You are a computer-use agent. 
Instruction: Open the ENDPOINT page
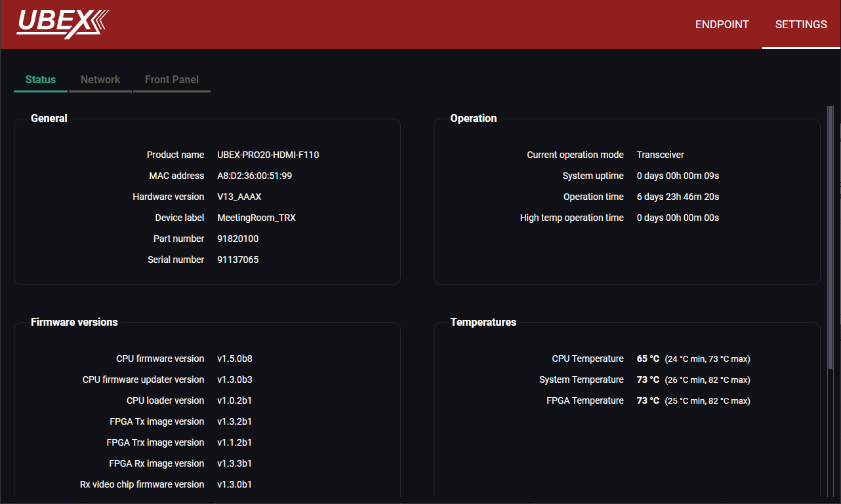point(722,24)
